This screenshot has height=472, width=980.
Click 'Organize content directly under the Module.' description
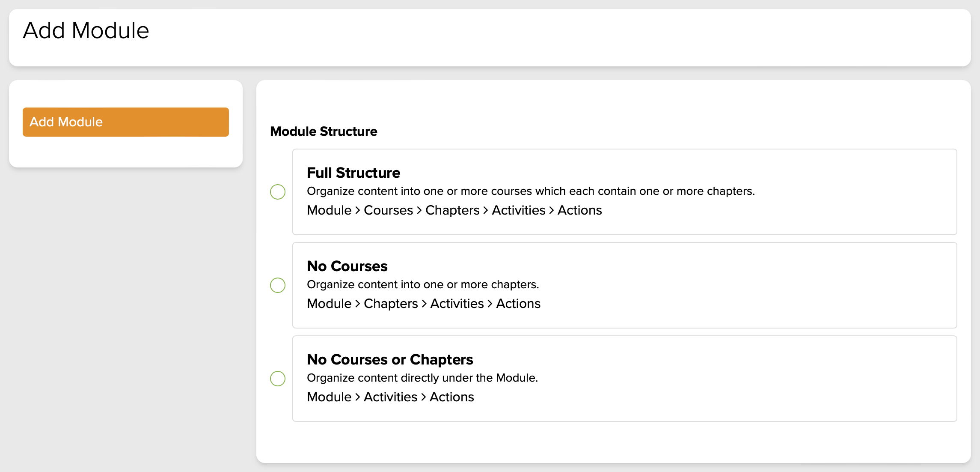pos(422,378)
